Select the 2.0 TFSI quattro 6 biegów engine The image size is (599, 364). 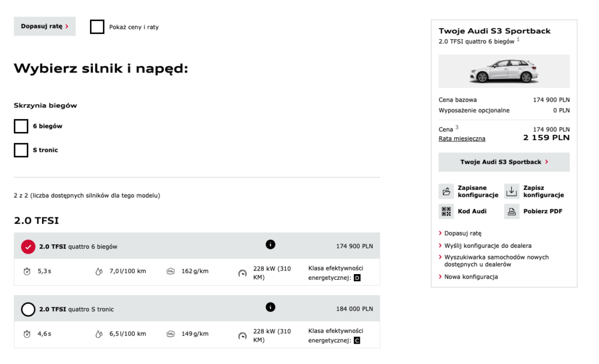click(28, 247)
